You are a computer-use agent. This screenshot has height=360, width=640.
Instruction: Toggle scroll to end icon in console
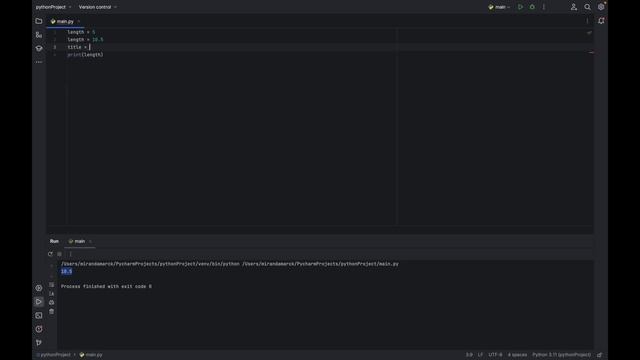(x=51, y=293)
